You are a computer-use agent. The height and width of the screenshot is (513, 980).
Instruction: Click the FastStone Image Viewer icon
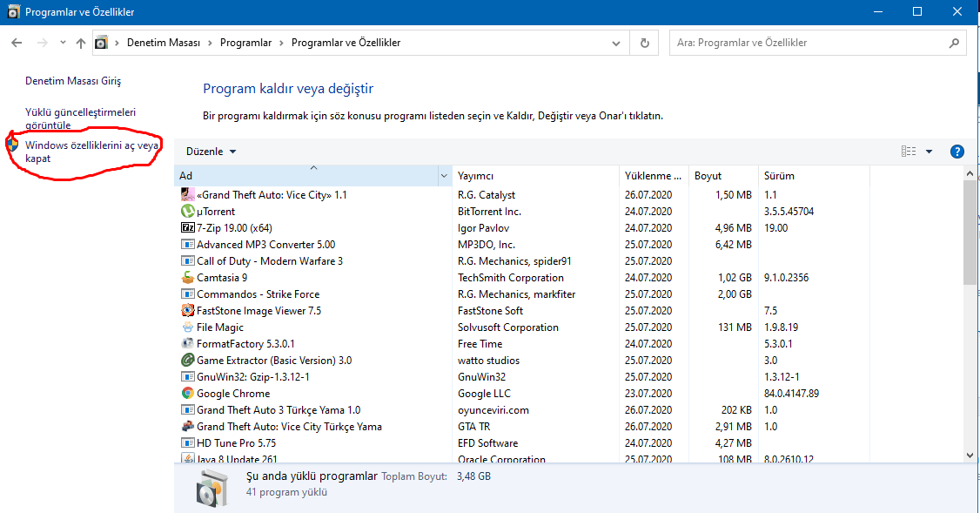(187, 311)
